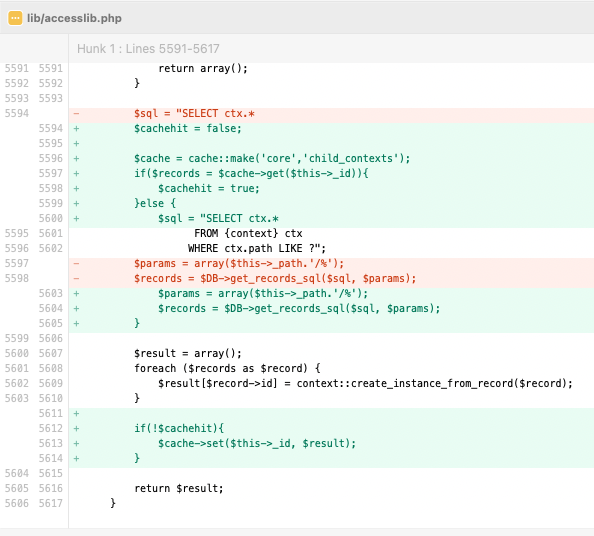Click the plus marker on $cachehit = false line
The image size is (594, 536).
point(77,128)
